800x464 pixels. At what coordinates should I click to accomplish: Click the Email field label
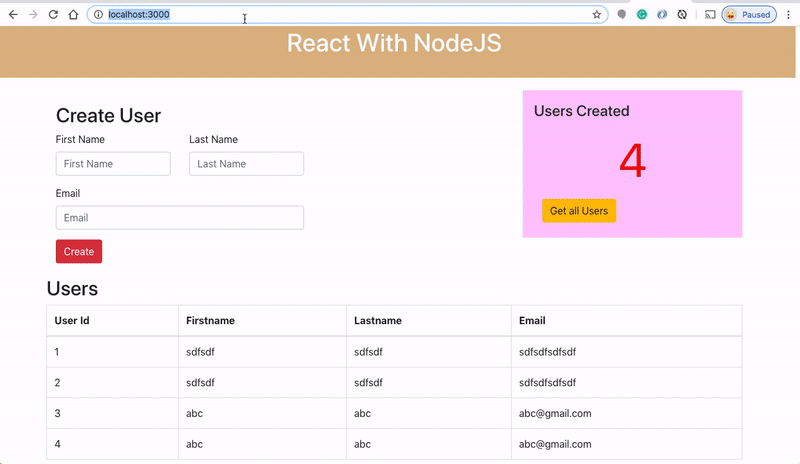68,193
